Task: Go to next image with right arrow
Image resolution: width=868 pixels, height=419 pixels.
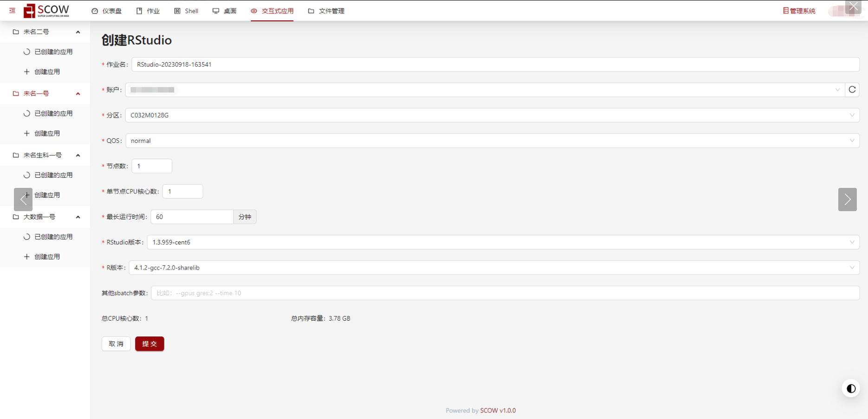Action: 847,200
